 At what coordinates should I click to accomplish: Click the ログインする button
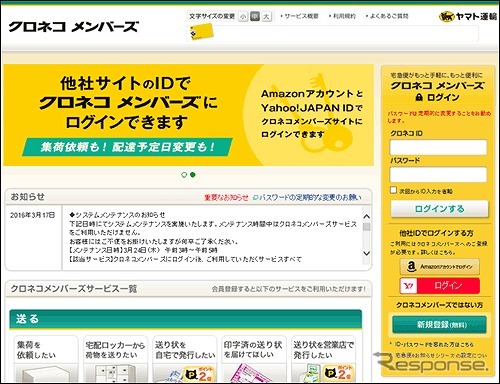(439, 209)
